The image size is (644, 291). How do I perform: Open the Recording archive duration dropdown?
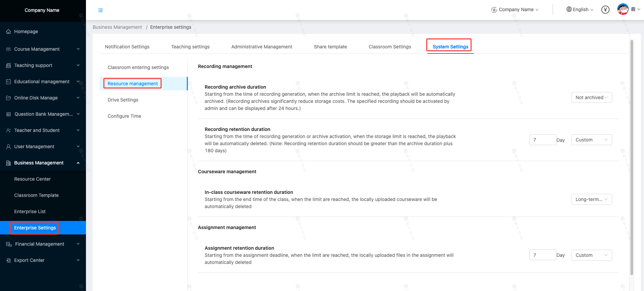click(591, 98)
